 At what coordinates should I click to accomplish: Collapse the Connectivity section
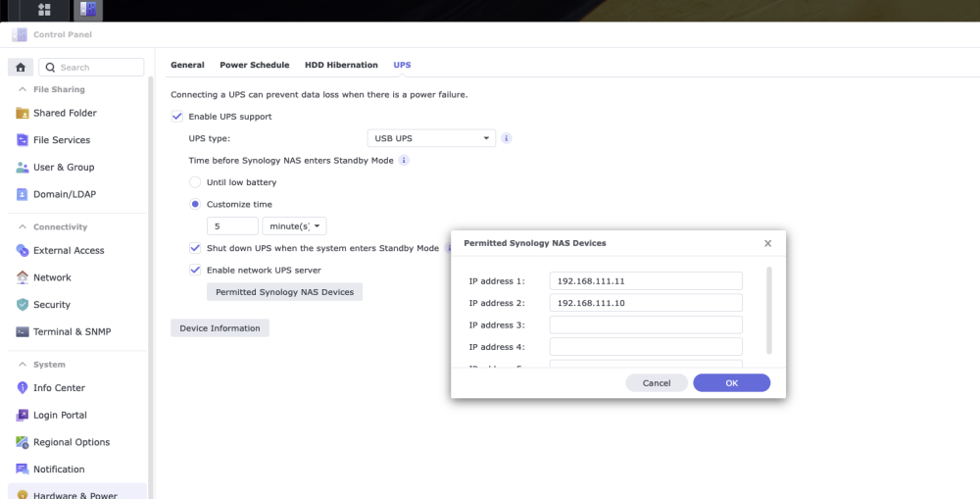tap(24, 227)
